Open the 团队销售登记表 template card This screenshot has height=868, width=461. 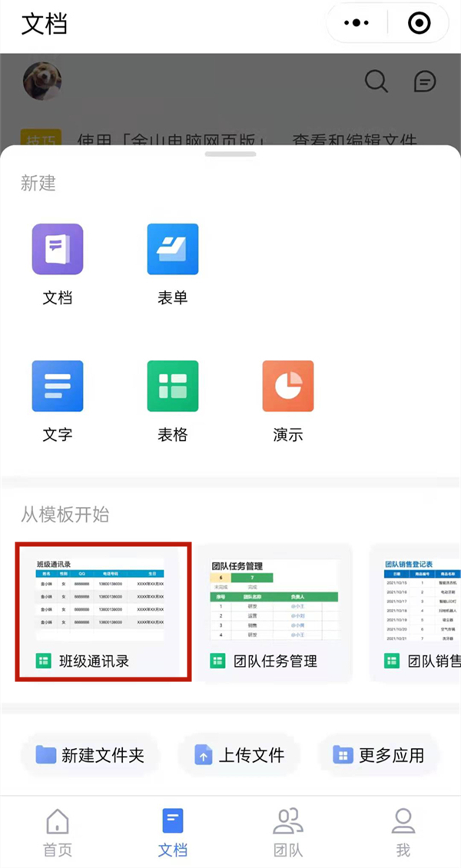(x=416, y=611)
